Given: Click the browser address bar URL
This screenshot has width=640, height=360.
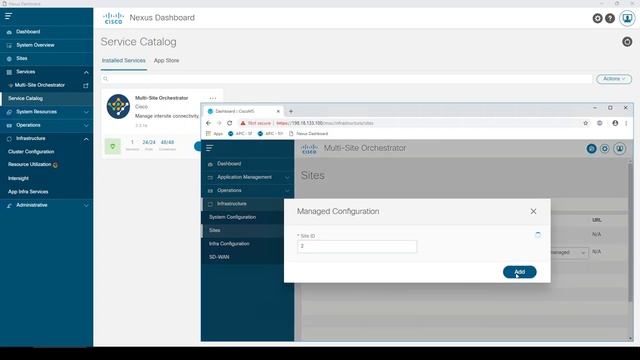Looking at the screenshot, I should pyautogui.click(x=325, y=123).
